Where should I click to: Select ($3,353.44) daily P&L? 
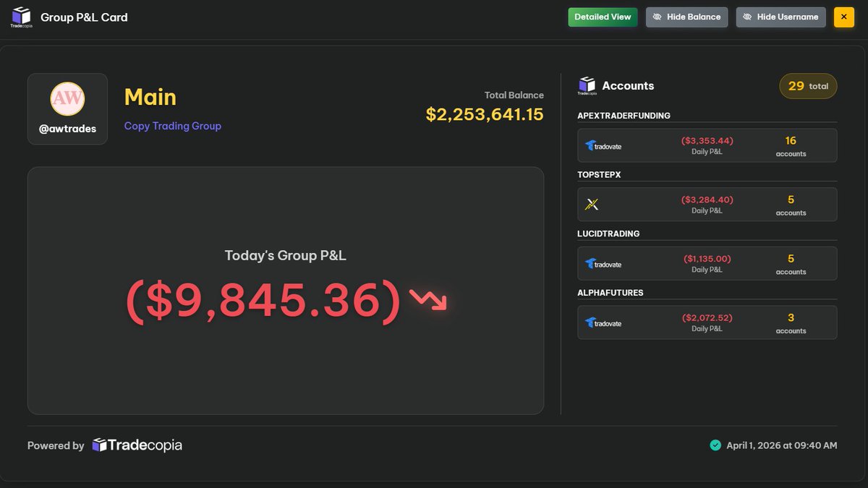(707, 140)
